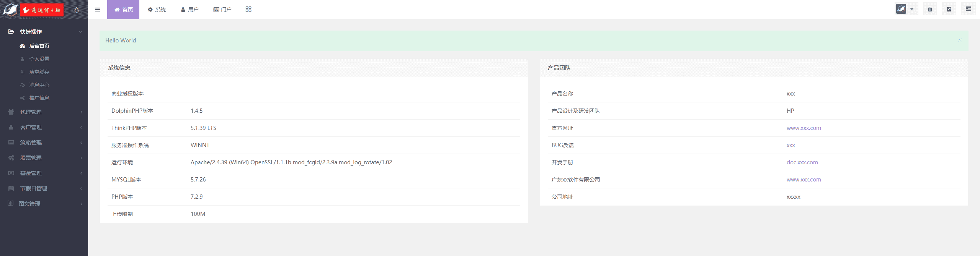Click the 消息中心 chat bubble icon
This screenshot has width=980, height=256.
pyautogui.click(x=22, y=85)
